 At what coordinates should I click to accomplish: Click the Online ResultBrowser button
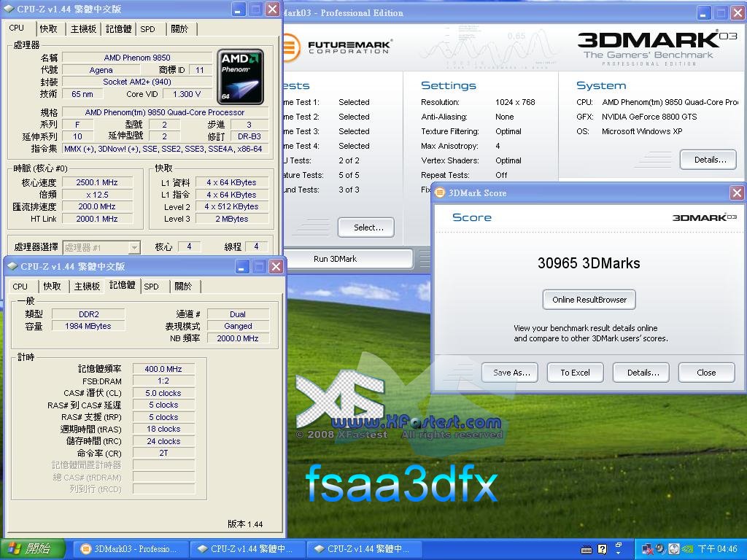click(x=589, y=300)
